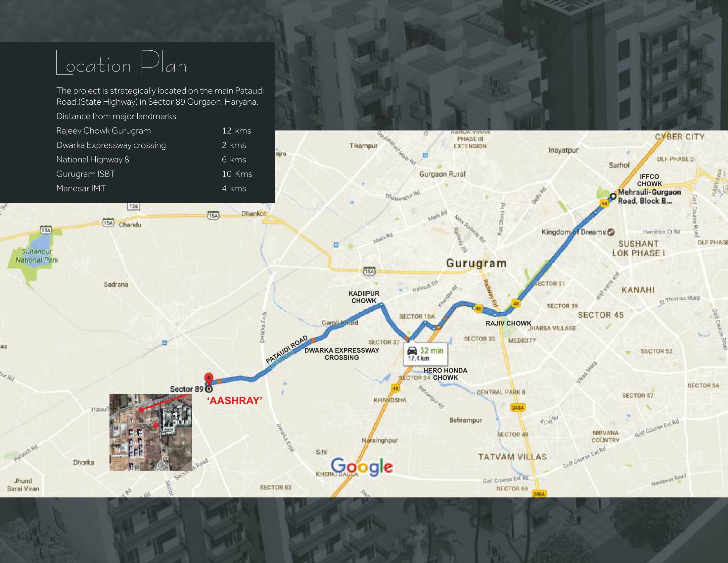The width and height of the screenshot is (728, 563).
Task: Click the route start circle at IFFCO Chowk
Action: point(613,196)
